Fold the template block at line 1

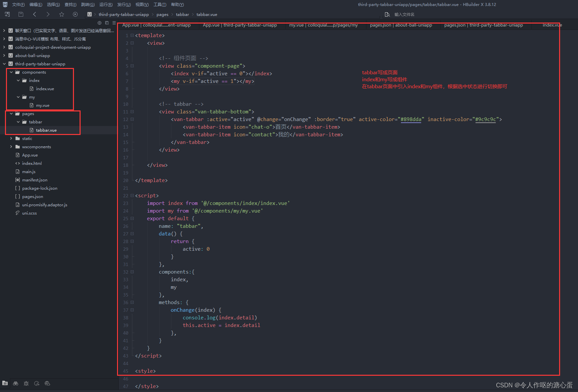132,35
